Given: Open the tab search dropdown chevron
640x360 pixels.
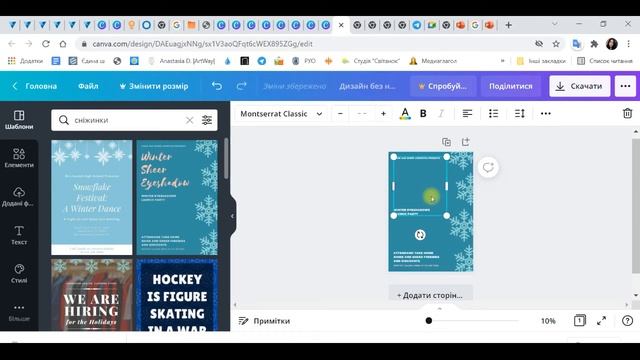Looking at the screenshot, I should tap(555, 24).
